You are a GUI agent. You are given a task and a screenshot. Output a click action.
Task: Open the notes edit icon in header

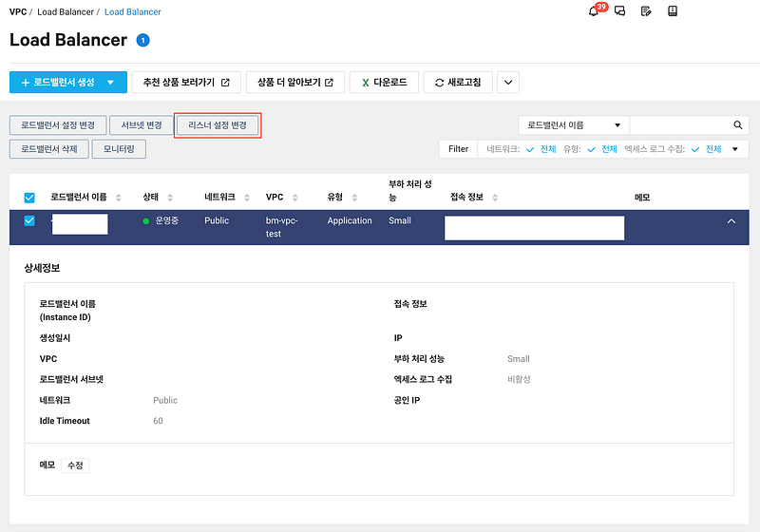pos(646,11)
